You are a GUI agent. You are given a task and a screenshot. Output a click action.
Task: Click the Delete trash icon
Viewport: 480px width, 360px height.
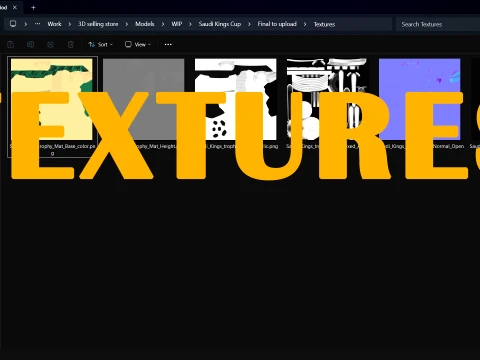(71, 44)
